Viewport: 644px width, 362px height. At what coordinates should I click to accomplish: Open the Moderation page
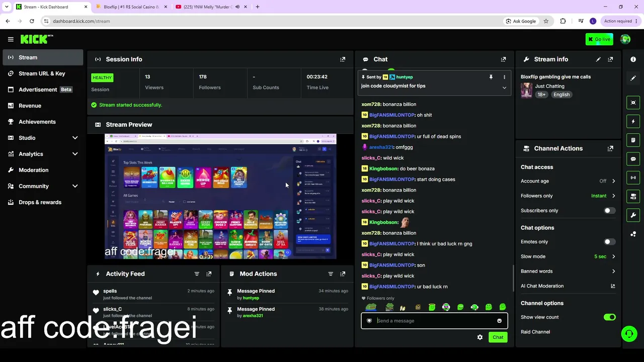pyautogui.click(x=43, y=170)
